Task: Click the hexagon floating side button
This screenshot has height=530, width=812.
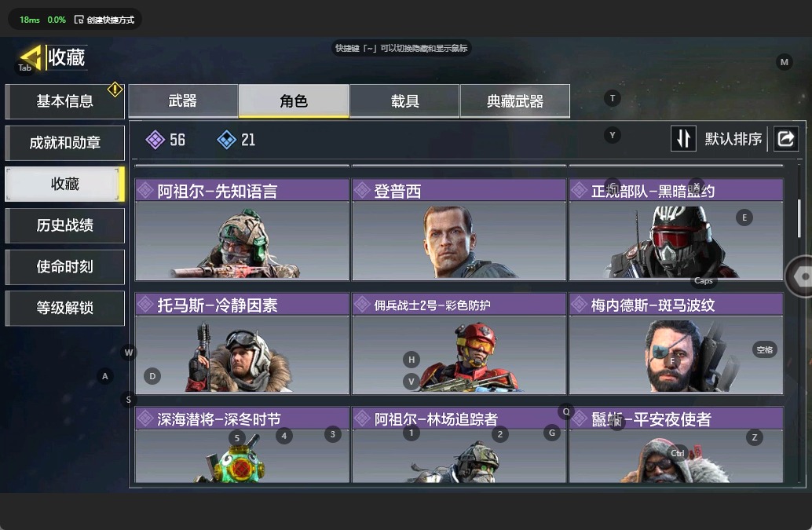Action: (799, 276)
